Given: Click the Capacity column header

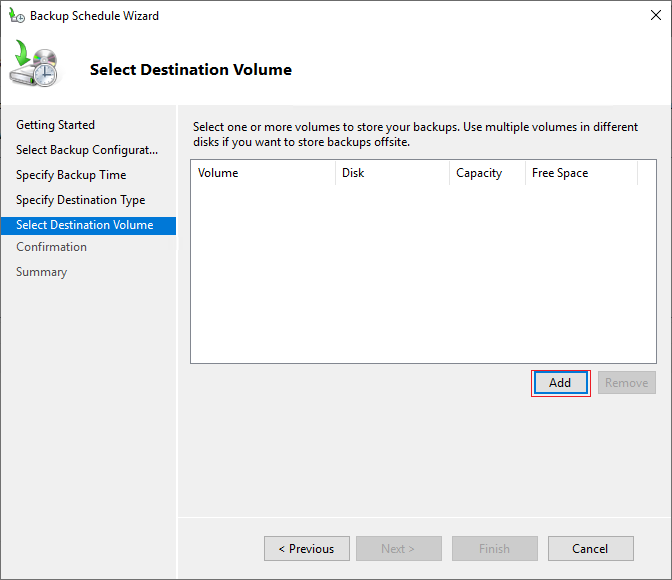Looking at the screenshot, I should point(488,173).
